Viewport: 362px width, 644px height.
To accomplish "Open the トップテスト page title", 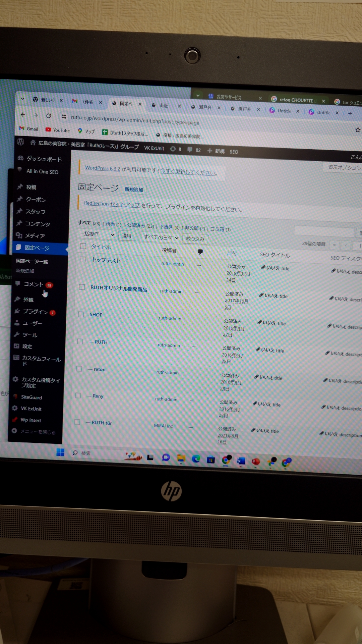I will [x=106, y=260].
